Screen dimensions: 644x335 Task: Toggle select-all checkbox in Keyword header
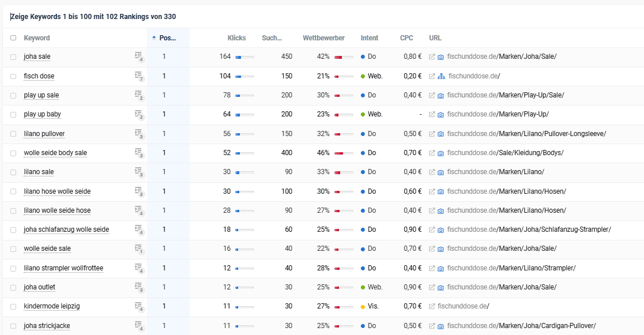[x=13, y=38]
